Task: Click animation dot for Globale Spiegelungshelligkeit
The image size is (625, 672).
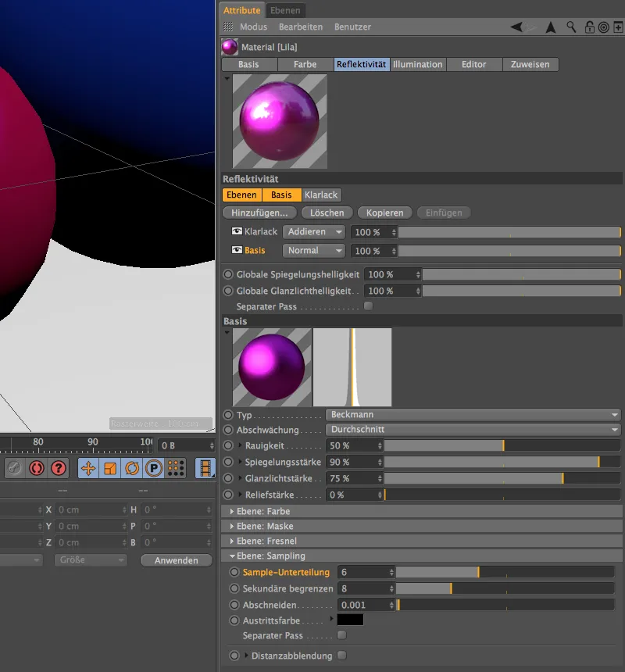Action: click(x=228, y=274)
